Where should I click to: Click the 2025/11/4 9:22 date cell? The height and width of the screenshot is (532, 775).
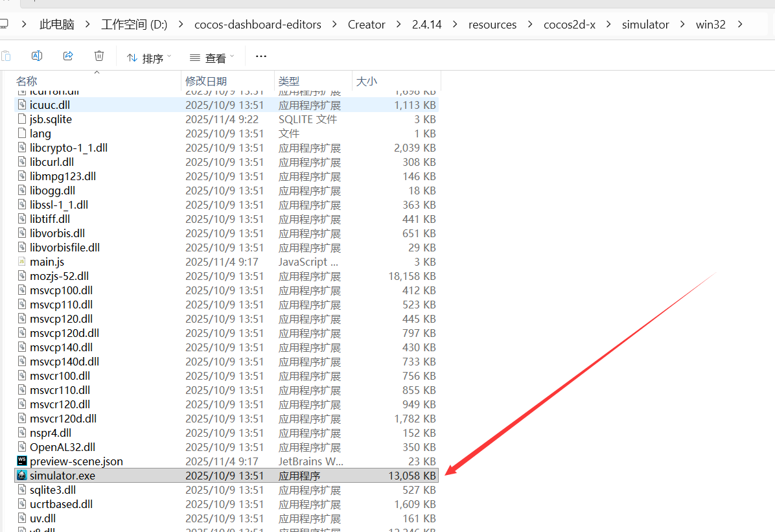pyautogui.click(x=222, y=119)
